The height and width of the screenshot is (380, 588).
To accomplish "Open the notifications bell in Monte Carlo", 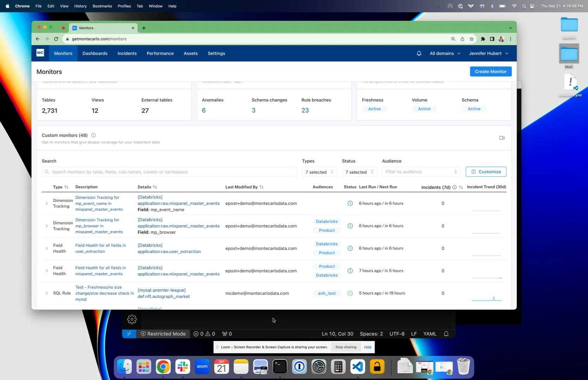I will [x=419, y=53].
